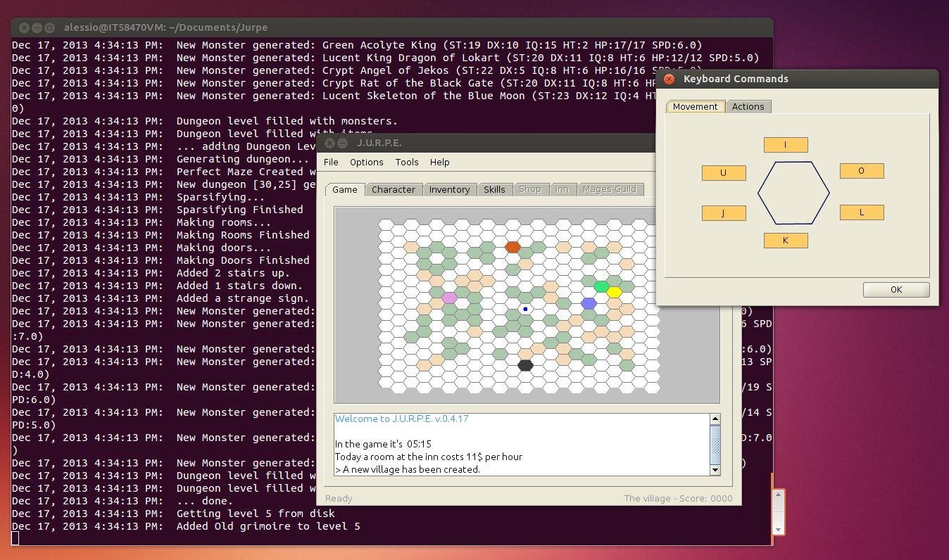Screen dimensions: 949x560
Task: Click the blue player dot on the map
Action: click(x=525, y=309)
